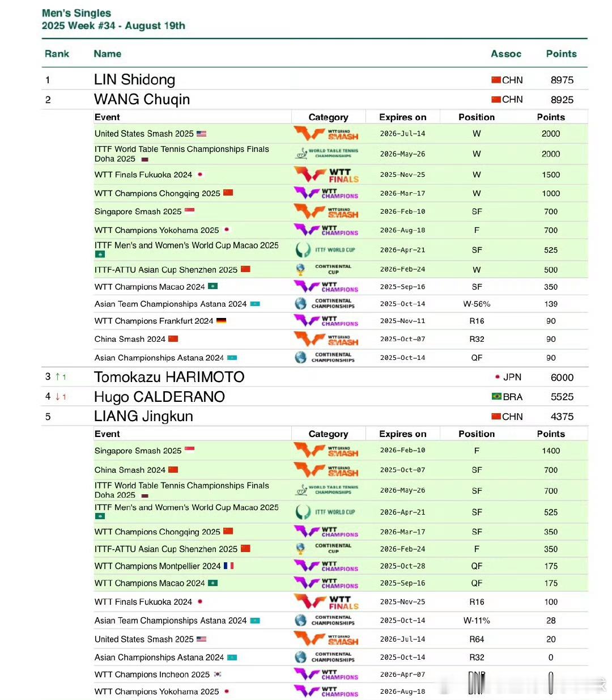Select "W-11%" position cell

pyautogui.click(x=477, y=621)
